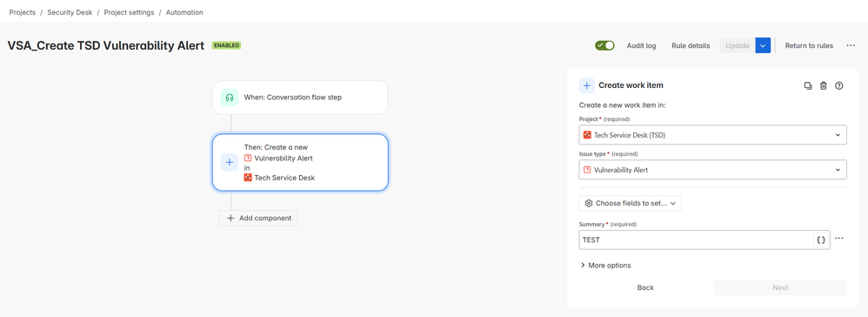The image size is (868, 317).
Task: Click the duplicate component icon
Action: click(x=808, y=85)
